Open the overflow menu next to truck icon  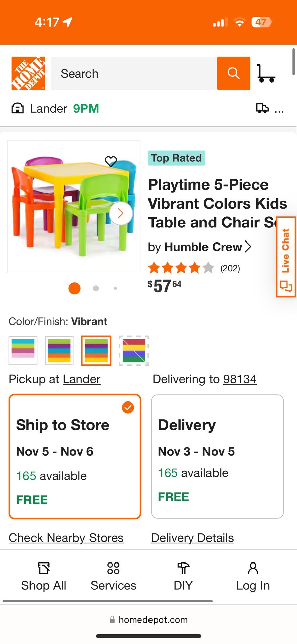point(279,110)
